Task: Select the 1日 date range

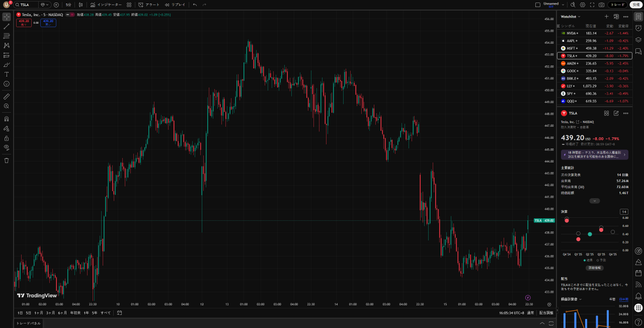Action: [x=20, y=313]
